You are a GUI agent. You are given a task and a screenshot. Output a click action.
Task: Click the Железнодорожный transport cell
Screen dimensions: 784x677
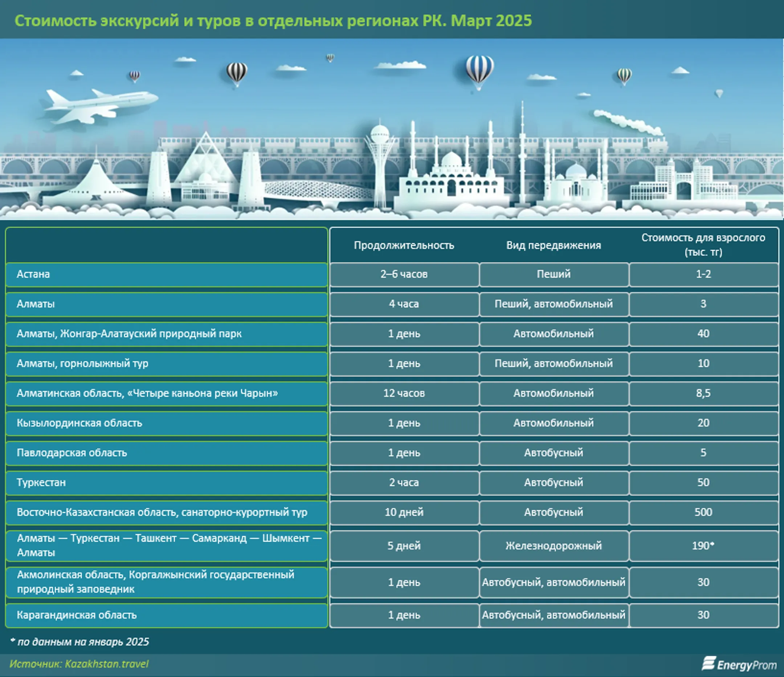(554, 546)
